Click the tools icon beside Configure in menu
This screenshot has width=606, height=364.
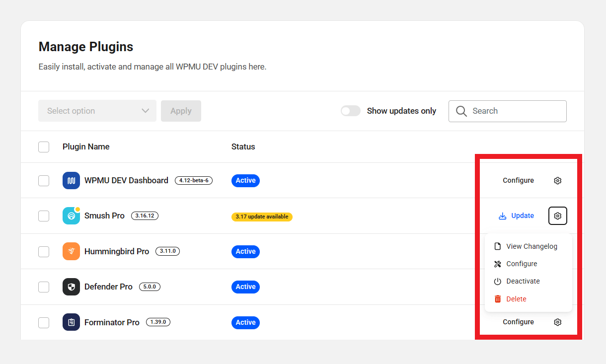[x=497, y=264]
